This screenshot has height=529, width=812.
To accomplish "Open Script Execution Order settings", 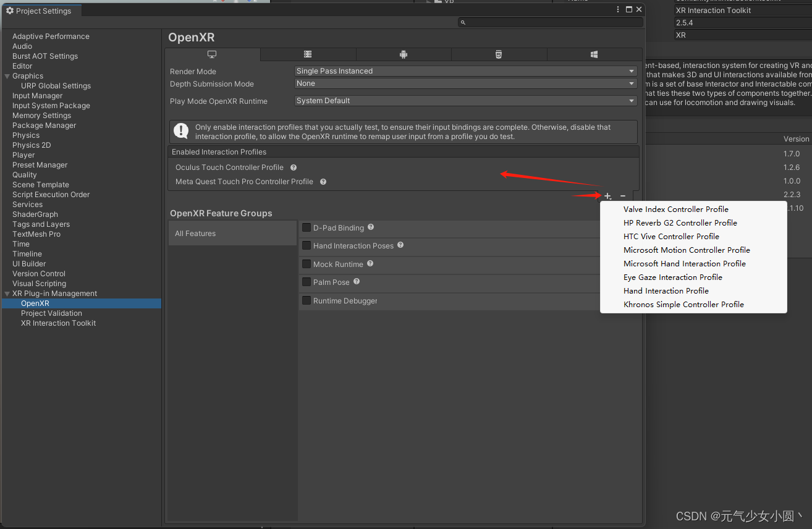I will point(51,195).
